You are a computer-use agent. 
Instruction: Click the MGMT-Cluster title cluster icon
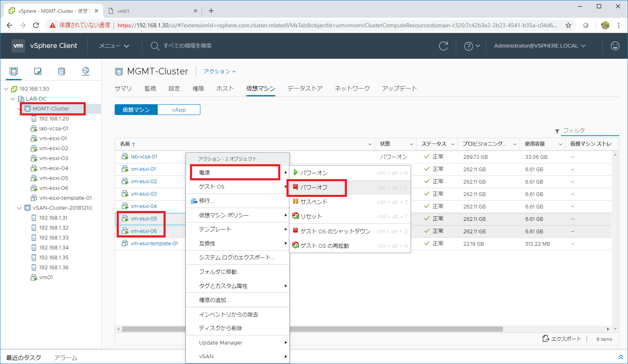tap(119, 72)
